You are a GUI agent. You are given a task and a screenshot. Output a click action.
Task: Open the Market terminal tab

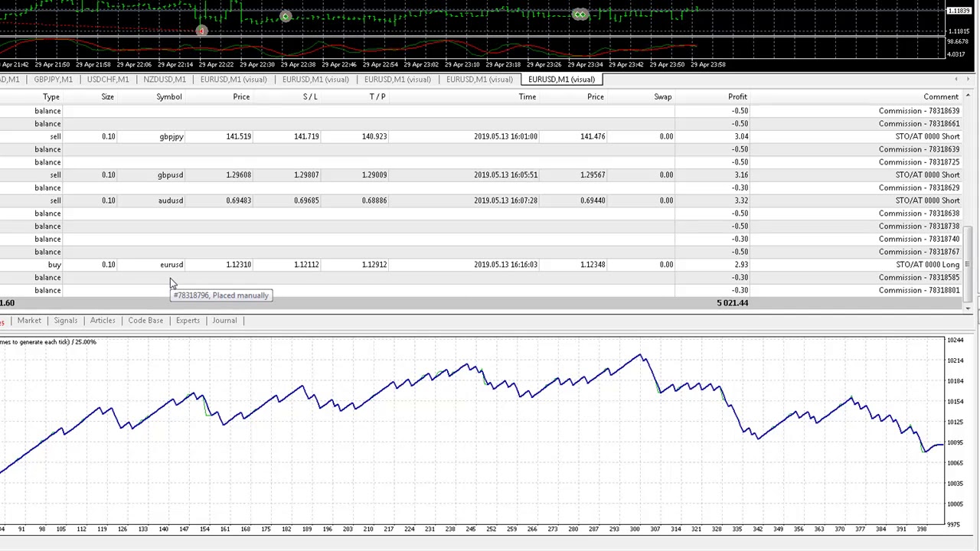[x=29, y=321]
